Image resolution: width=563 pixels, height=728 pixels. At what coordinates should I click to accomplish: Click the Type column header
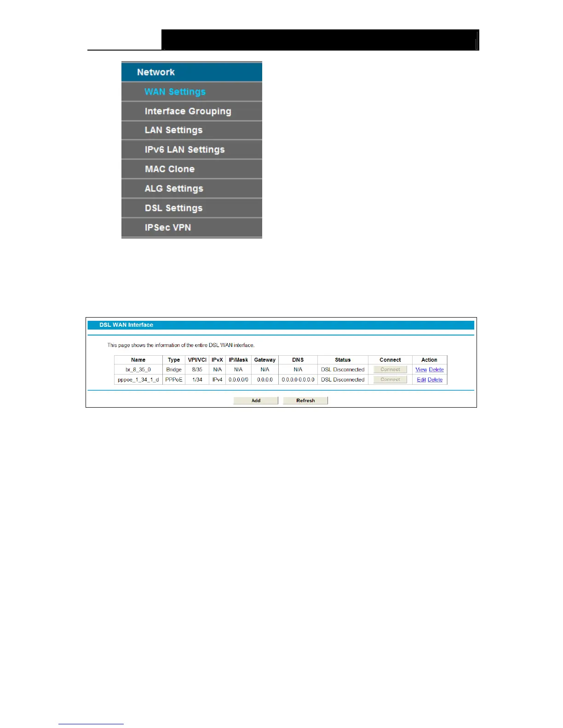click(x=174, y=360)
